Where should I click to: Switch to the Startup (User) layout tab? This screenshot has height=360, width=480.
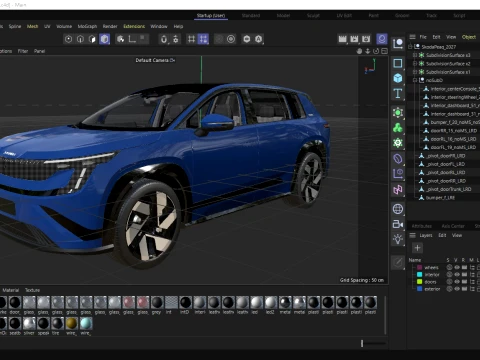pos(211,16)
